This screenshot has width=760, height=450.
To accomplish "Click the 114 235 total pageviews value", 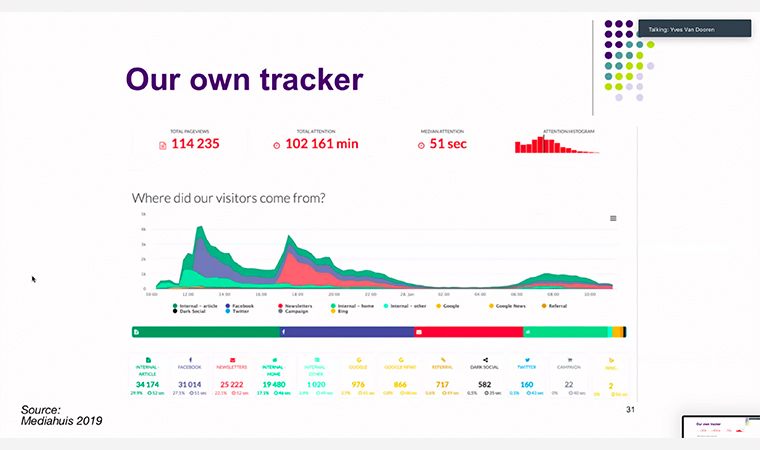I will click(x=195, y=144).
